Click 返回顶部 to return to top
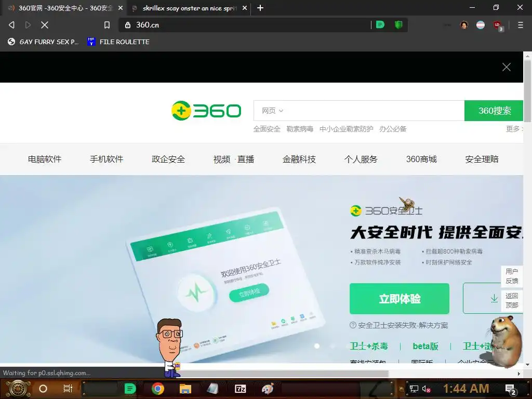The height and width of the screenshot is (399, 532). point(512,301)
